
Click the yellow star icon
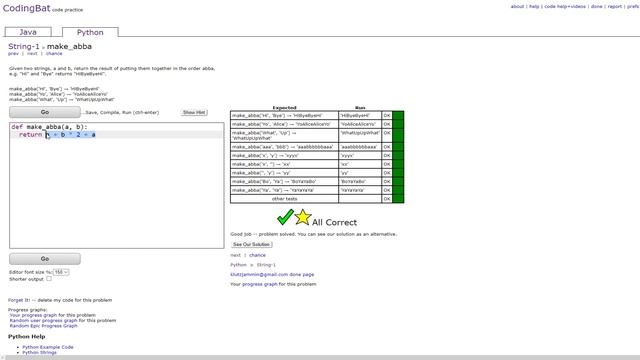(303, 217)
